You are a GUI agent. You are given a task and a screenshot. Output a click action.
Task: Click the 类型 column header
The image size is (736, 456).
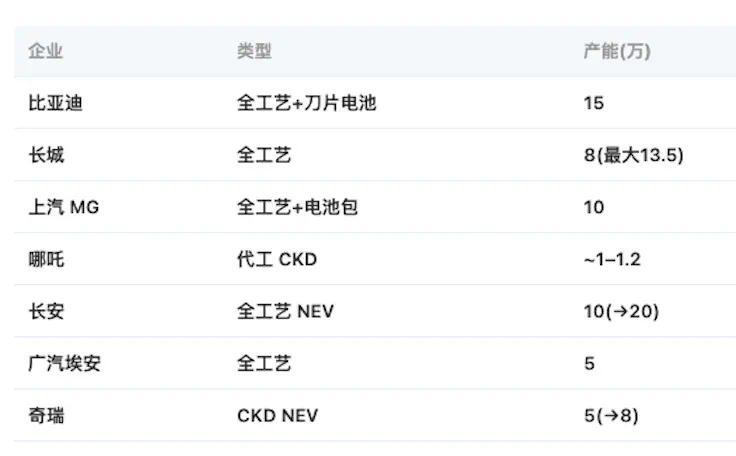tap(254, 51)
